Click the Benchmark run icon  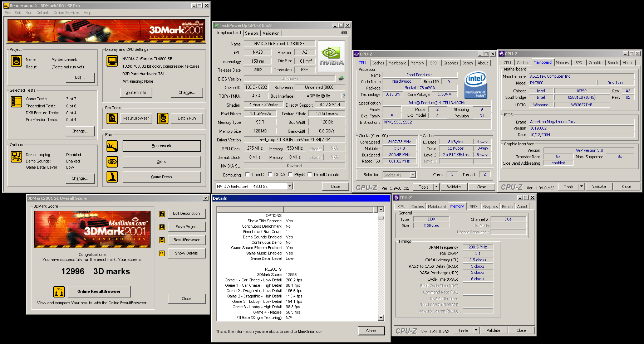112,146
